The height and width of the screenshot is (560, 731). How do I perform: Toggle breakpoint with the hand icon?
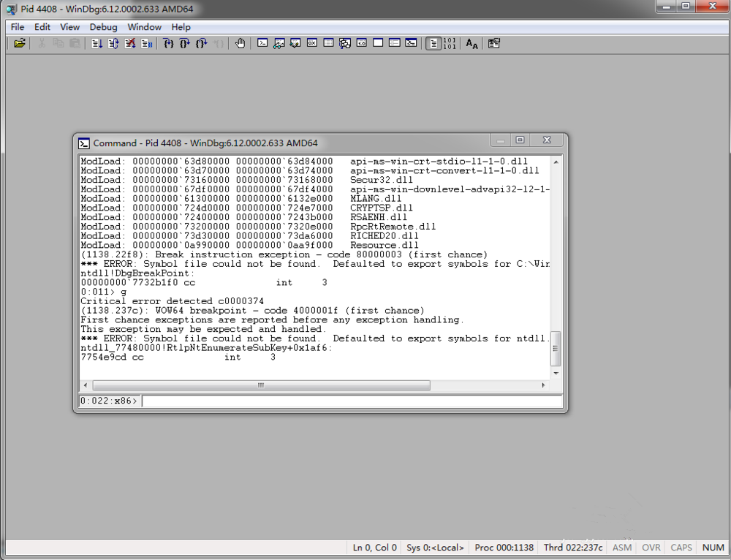point(240,44)
